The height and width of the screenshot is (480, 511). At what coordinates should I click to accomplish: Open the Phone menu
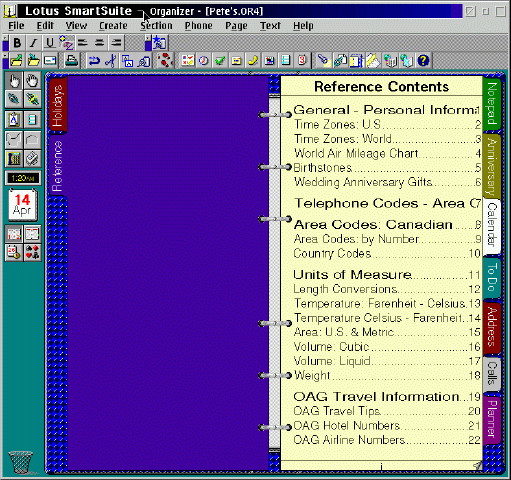199,26
